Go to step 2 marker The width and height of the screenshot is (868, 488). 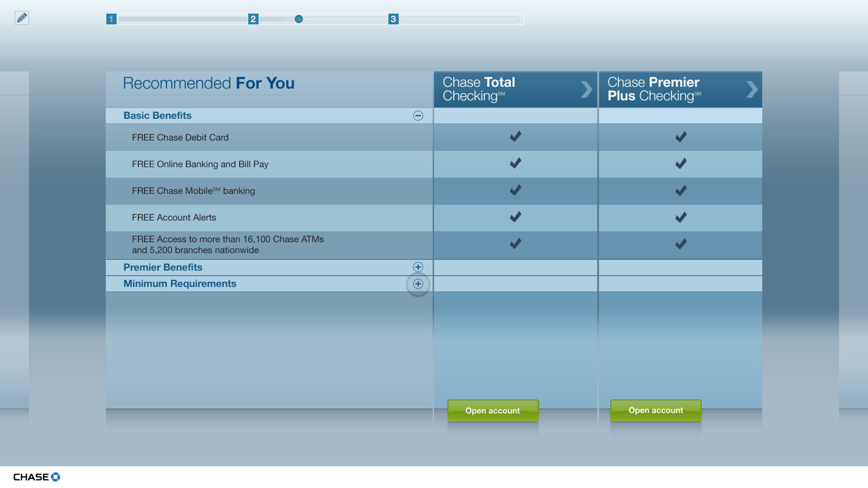coord(253,19)
